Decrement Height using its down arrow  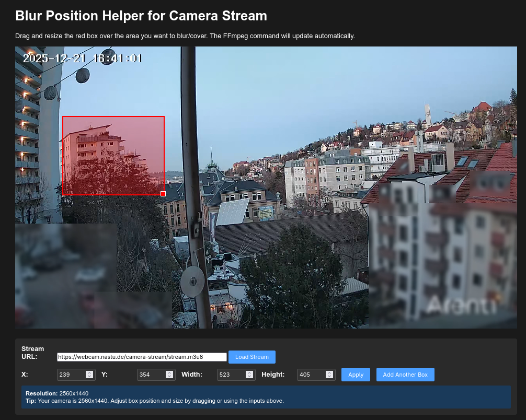[x=329, y=377]
